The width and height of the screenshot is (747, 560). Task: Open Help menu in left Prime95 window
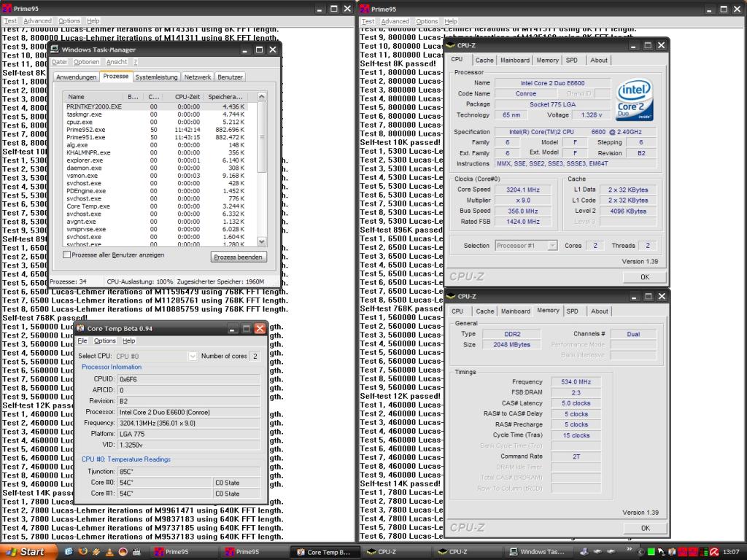click(93, 21)
